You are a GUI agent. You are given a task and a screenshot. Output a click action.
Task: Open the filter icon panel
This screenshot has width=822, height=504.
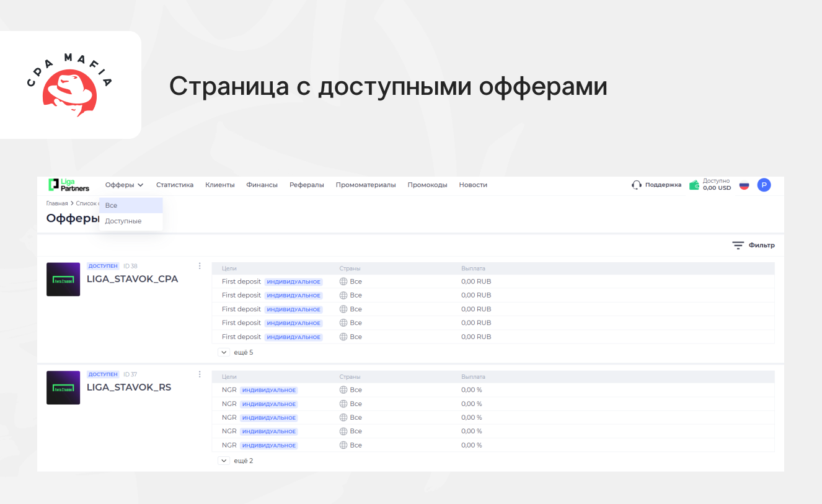tap(738, 245)
